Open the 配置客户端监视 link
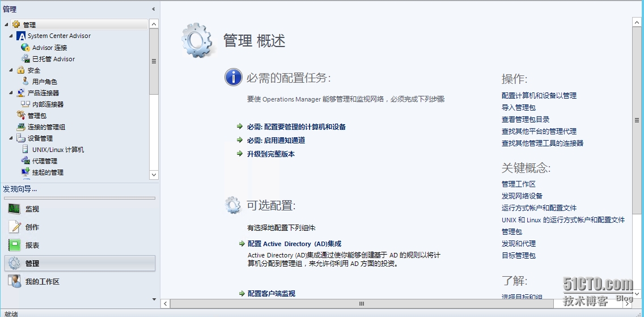Viewport: 644px width, 317px height. pyautogui.click(x=272, y=294)
